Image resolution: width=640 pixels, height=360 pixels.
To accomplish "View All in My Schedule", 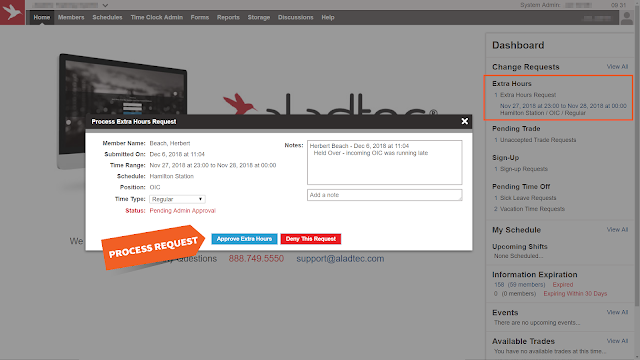I will pos(617,230).
